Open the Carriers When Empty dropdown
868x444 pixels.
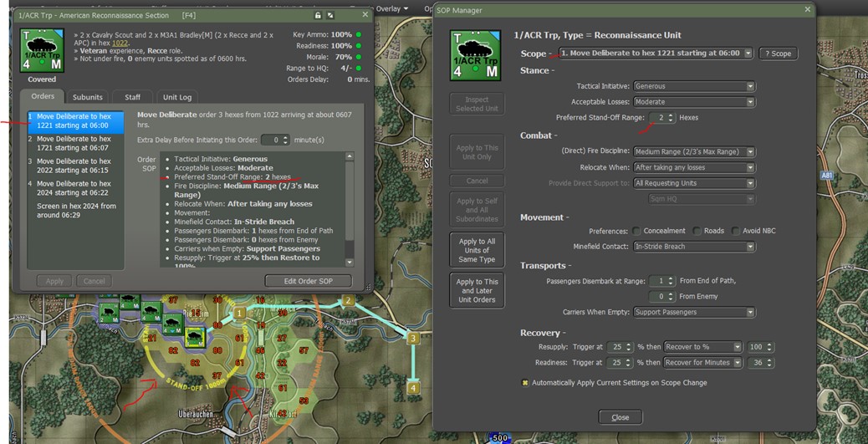[x=694, y=312]
